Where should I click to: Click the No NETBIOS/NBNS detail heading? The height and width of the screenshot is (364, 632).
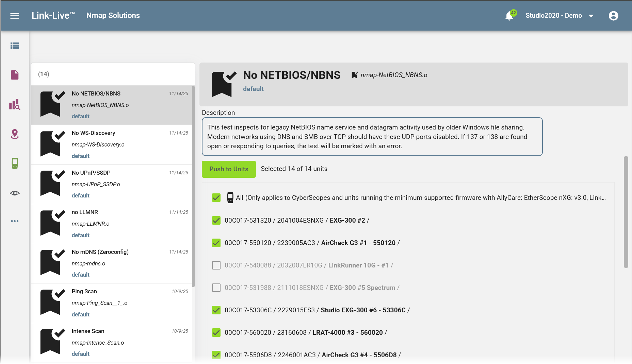292,75
